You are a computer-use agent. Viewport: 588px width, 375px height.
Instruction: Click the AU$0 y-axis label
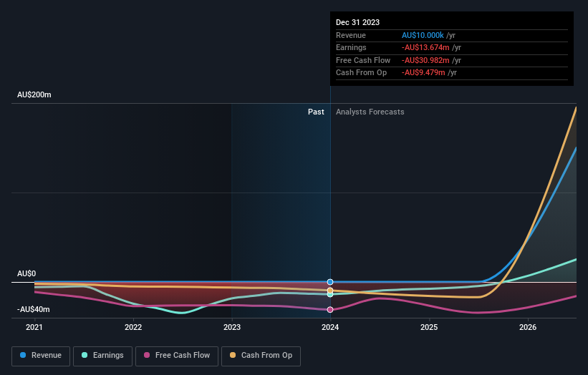click(x=26, y=273)
